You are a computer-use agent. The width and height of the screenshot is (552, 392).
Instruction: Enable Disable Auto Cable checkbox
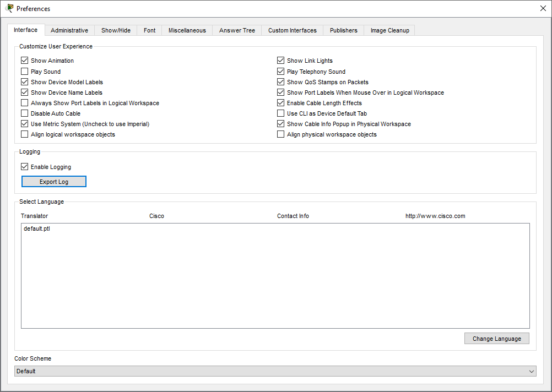coord(24,113)
